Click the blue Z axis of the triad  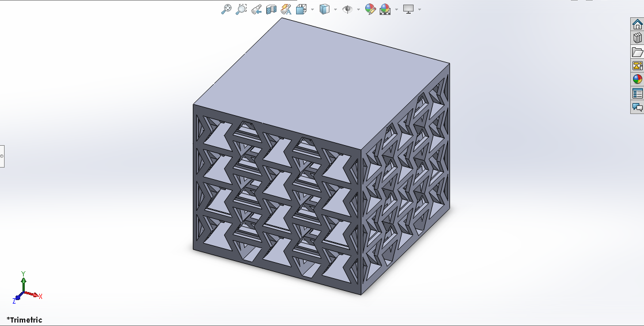(x=17, y=298)
